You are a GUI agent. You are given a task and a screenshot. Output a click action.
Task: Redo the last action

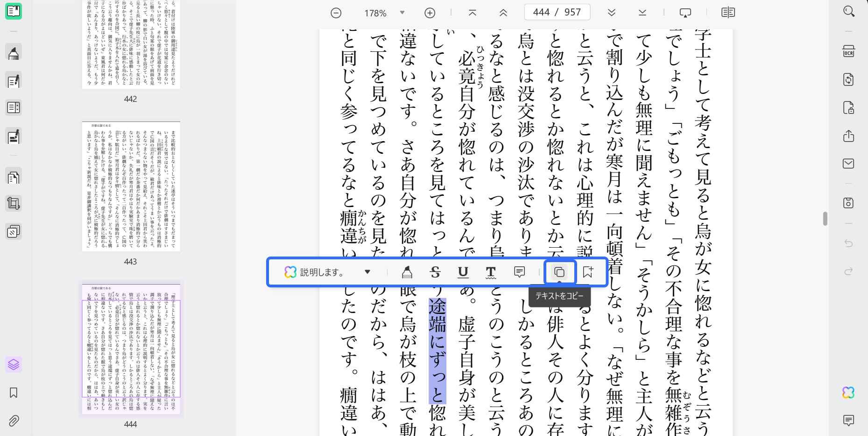click(849, 272)
